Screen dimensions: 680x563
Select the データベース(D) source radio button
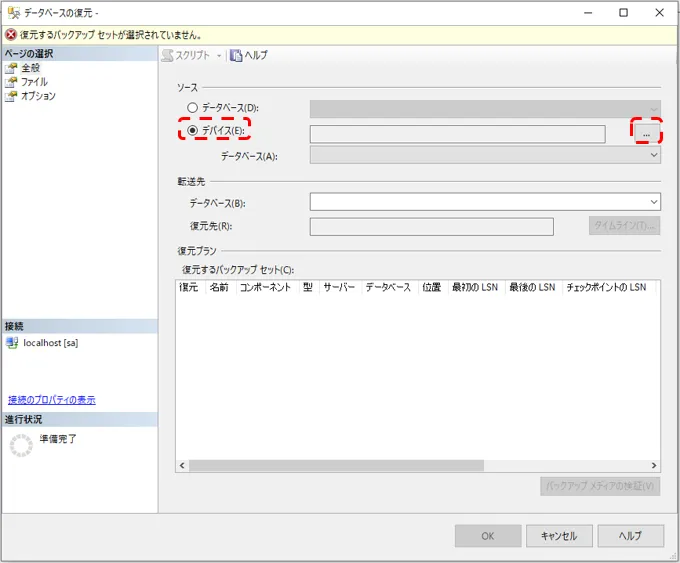coord(193,108)
